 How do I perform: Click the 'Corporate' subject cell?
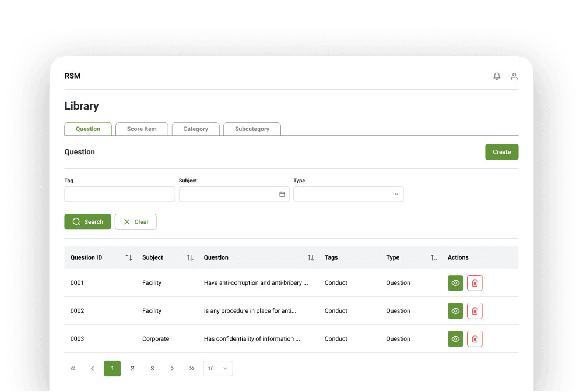click(x=156, y=338)
